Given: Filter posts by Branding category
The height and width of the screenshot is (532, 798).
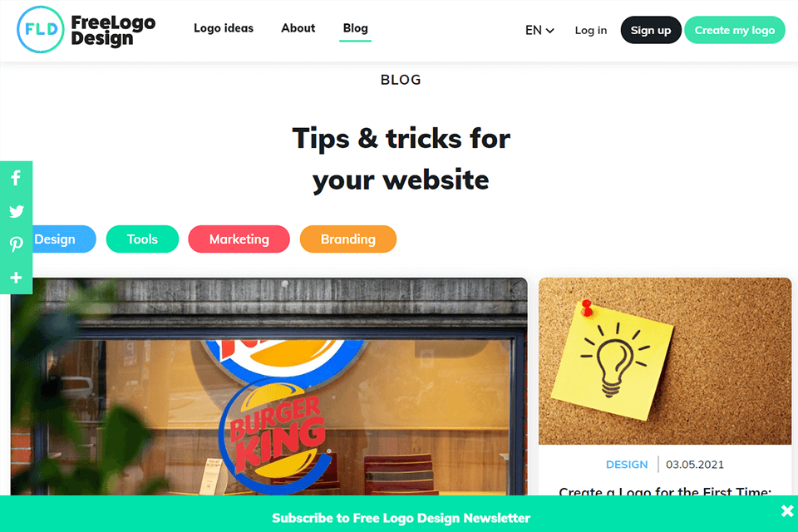Looking at the screenshot, I should pyautogui.click(x=348, y=239).
